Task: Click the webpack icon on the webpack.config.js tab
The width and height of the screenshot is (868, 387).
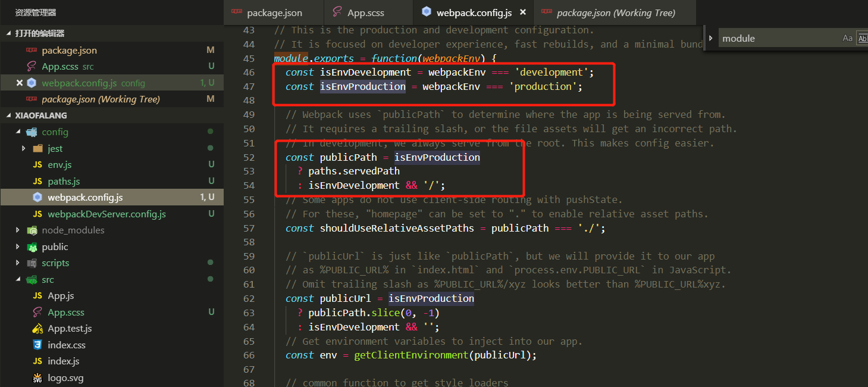Action: coord(425,11)
